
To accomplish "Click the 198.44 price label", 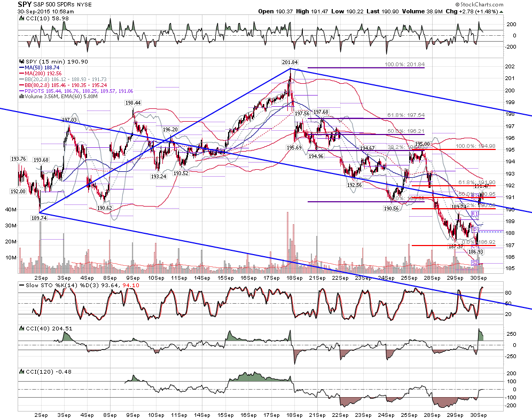I will click(133, 102).
